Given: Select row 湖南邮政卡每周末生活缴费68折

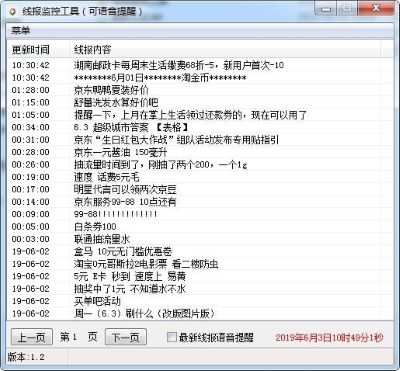Looking at the screenshot, I should point(200,65).
